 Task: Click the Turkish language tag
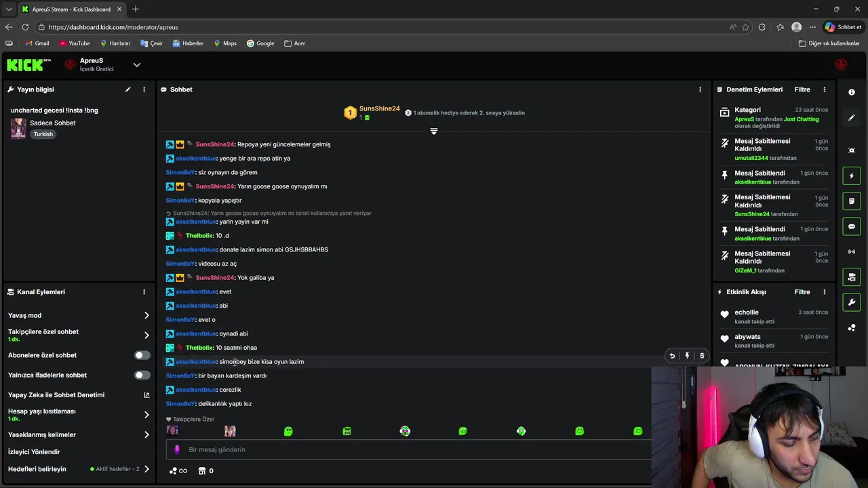pos(43,134)
